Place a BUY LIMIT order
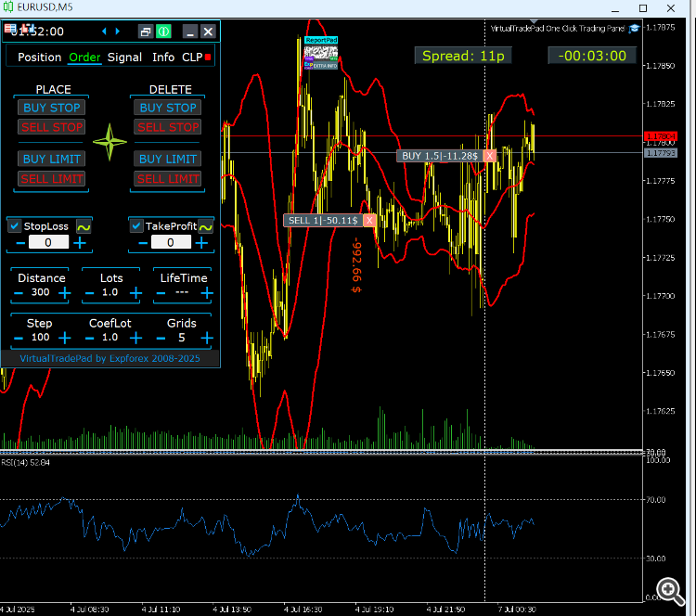This screenshot has width=696, height=616. [x=51, y=159]
